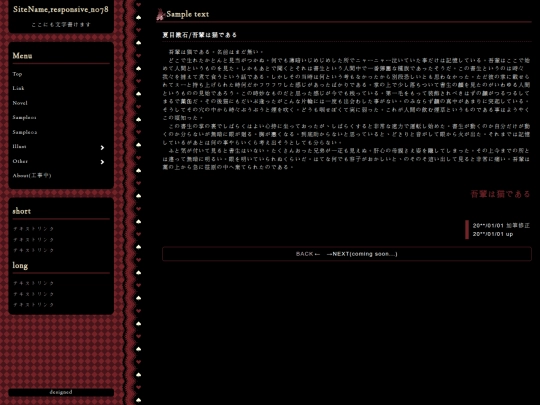
Task: Click the 夏目漱石/吾輩は猫である subtitle
Action: pos(199,35)
